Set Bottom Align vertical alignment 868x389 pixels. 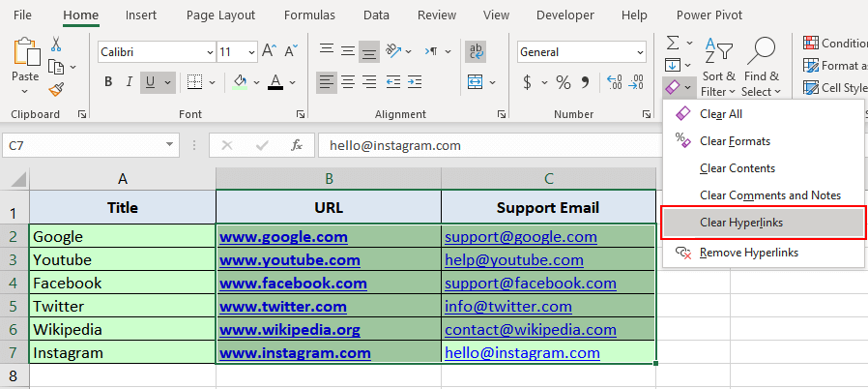click(x=368, y=51)
